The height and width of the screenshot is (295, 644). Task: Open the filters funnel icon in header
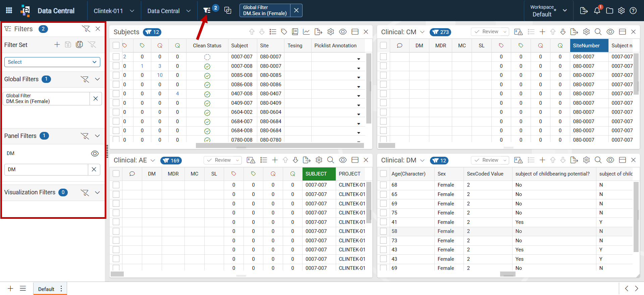[x=207, y=11]
